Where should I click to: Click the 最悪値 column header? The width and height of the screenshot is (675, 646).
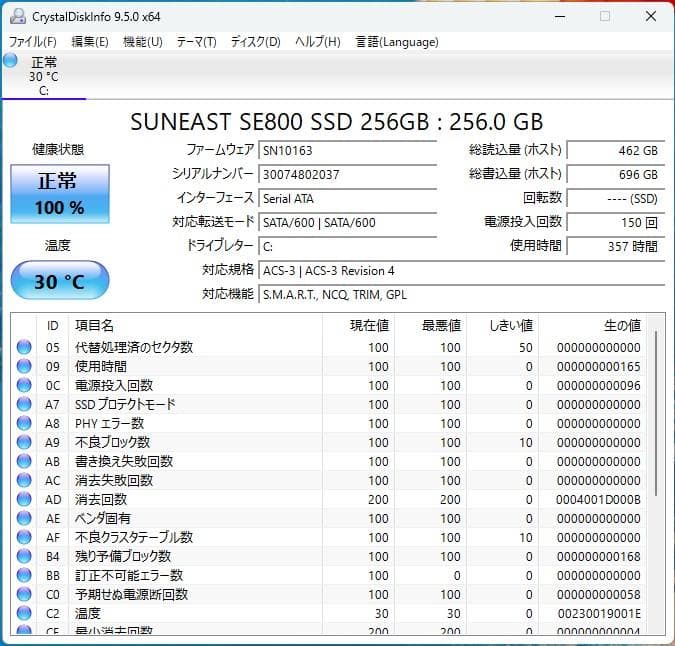[x=430, y=325]
